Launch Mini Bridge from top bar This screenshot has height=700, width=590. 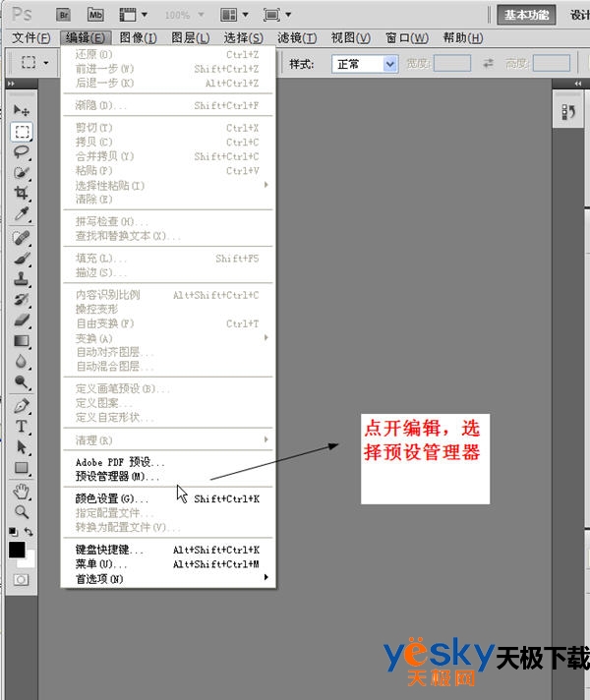pos(95,15)
